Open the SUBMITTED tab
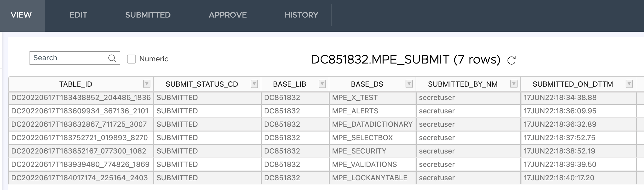The width and height of the screenshot is (644, 190). [x=148, y=15]
